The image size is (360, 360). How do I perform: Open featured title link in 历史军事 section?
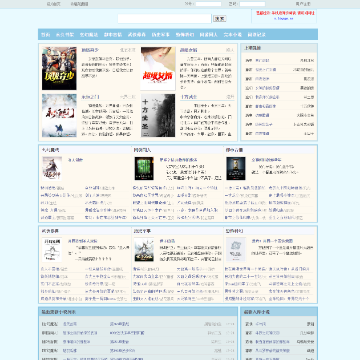pos(167,241)
